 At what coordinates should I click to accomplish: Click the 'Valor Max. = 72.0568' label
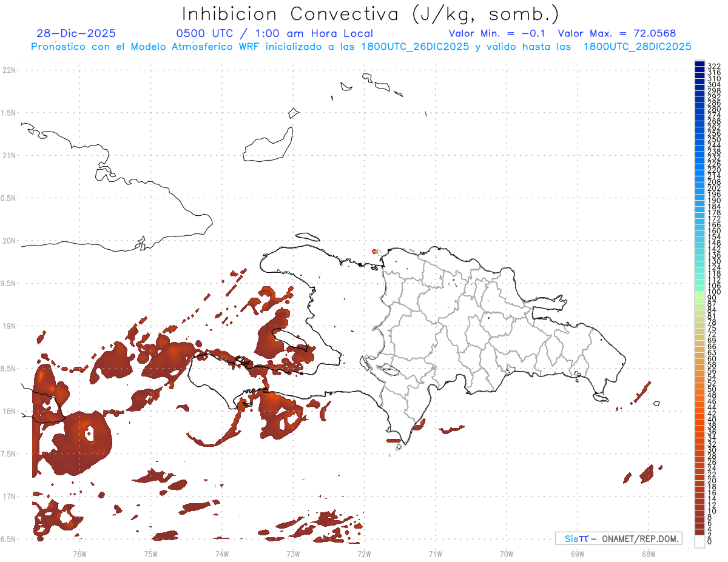click(617, 34)
